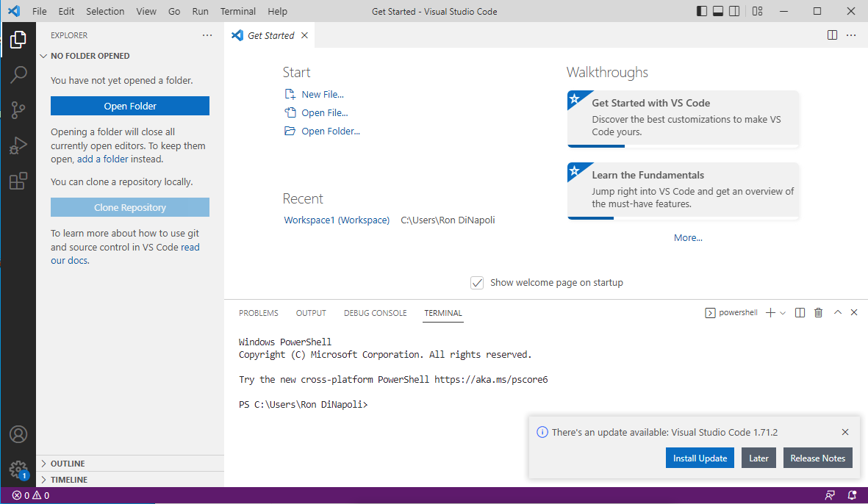Click the Install Update button
The width and height of the screenshot is (868, 504).
click(x=700, y=458)
